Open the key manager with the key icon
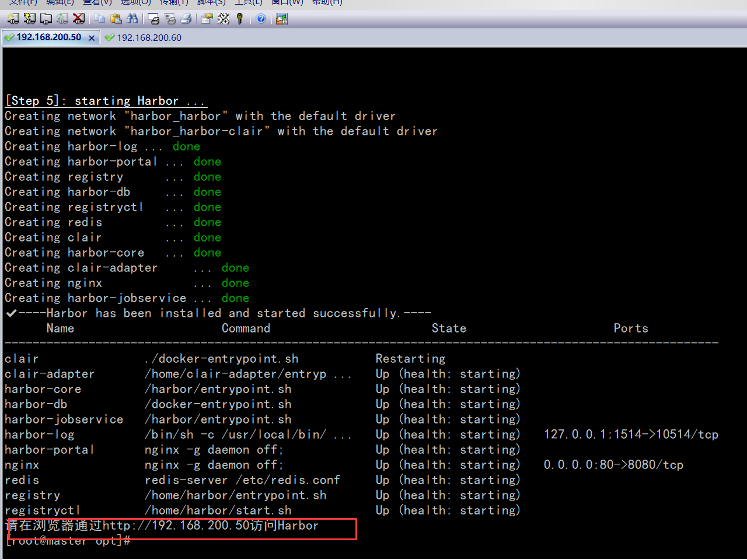The image size is (747, 560). pyautogui.click(x=240, y=18)
